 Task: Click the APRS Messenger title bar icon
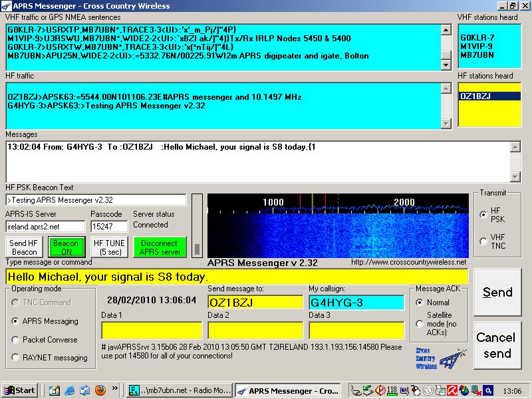click(6, 6)
